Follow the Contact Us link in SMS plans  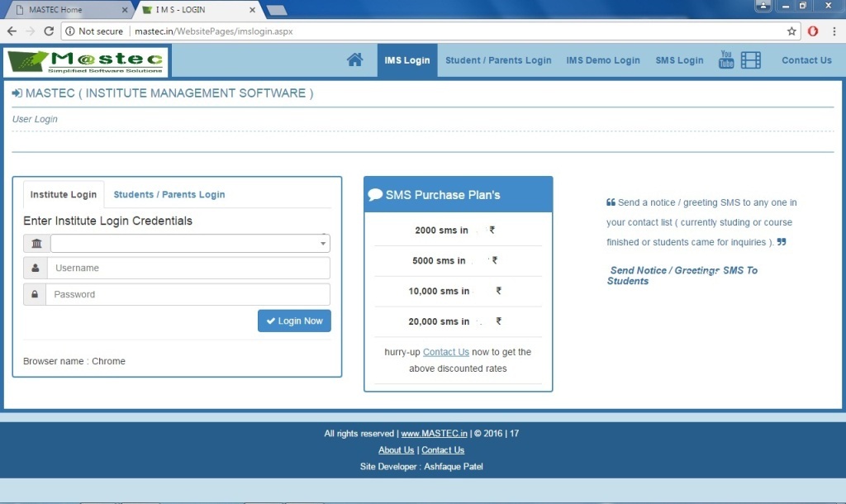pos(445,352)
